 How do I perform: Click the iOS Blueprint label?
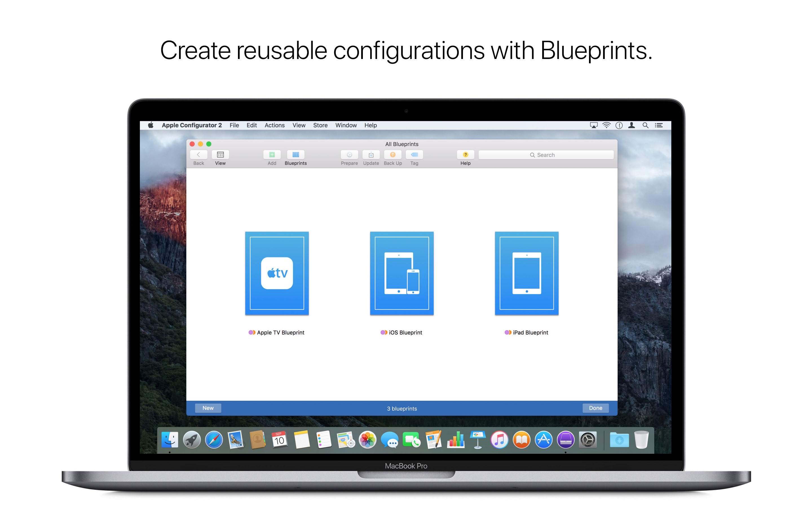(x=405, y=332)
